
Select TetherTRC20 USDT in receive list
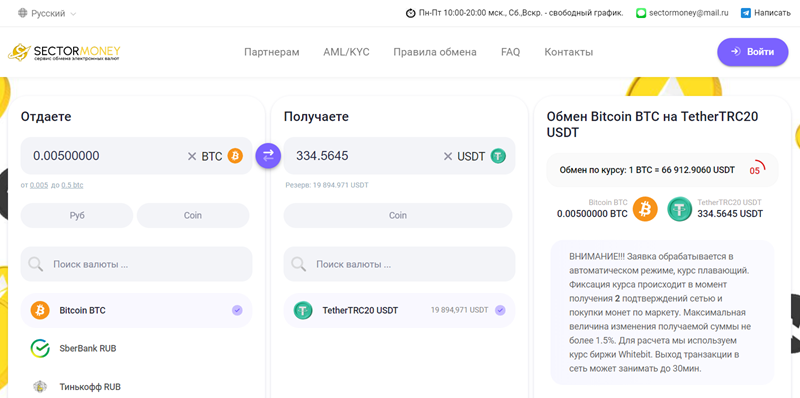[x=399, y=310]
